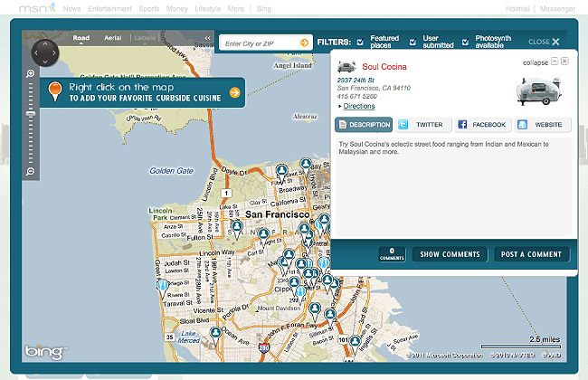Image resolution: width=588 pixels, height=380 pixels.
Task: Click the Highway 35 shield marker
Action: tap(169, 337)
